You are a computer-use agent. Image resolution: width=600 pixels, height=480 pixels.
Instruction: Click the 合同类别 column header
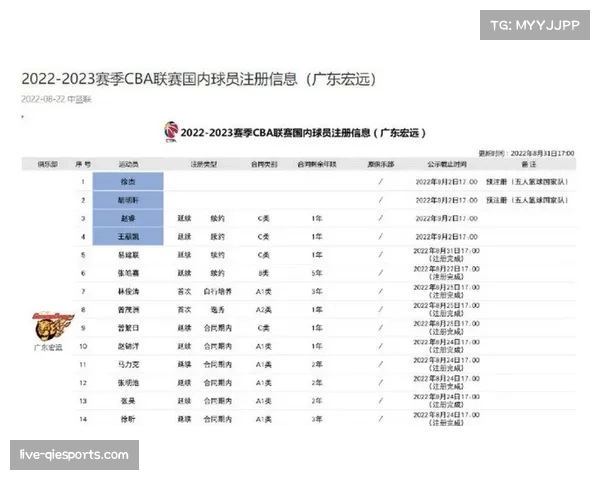[x=264, y=164]
